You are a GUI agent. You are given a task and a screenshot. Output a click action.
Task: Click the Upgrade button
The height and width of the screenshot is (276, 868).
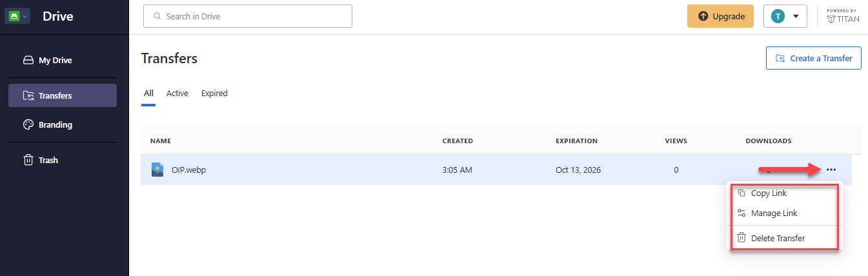(720, 16)
